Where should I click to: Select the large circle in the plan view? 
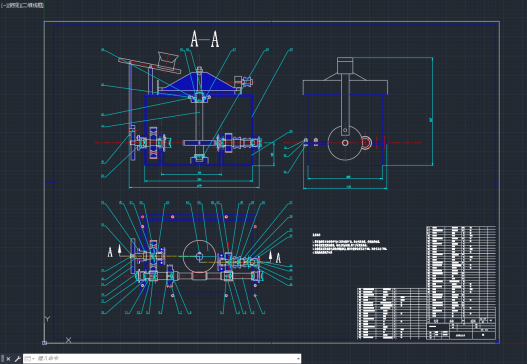(x=200, y=256)
